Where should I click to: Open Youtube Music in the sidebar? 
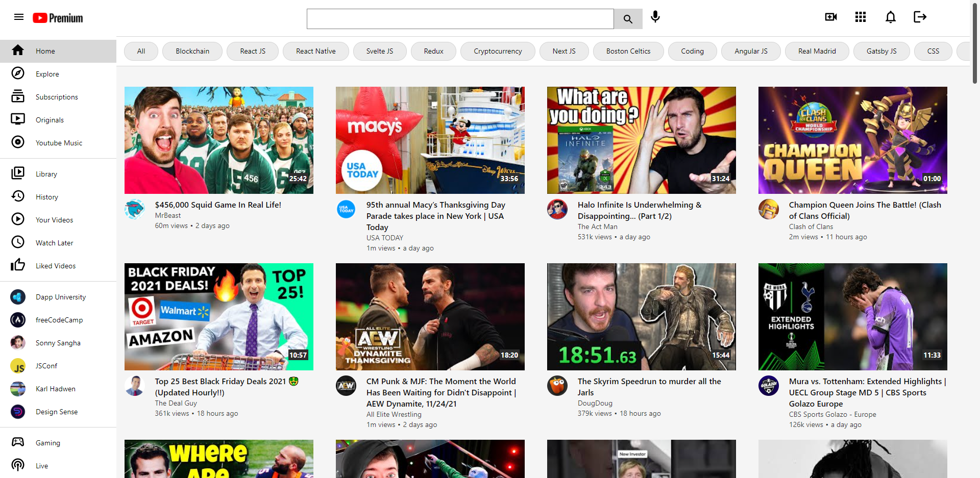click(59, 143)
